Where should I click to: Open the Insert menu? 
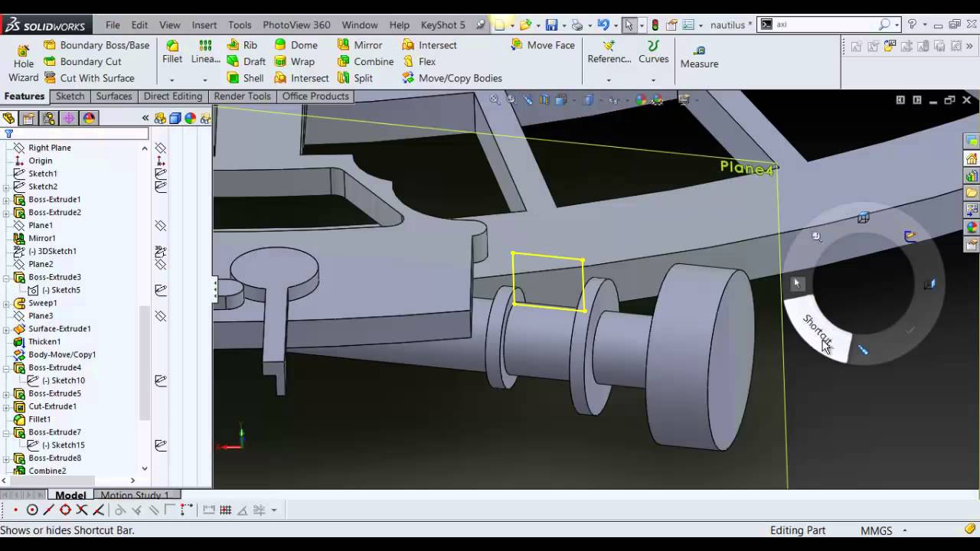pos(204,24)
